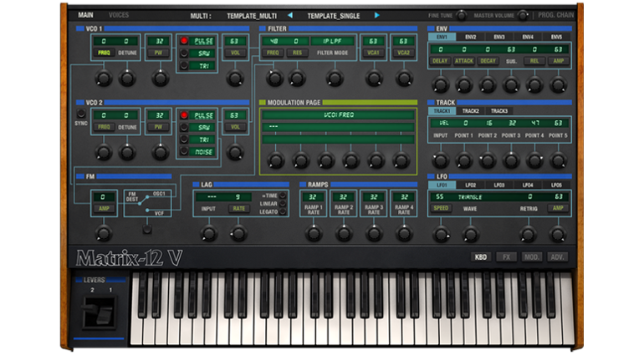644x355 pixels.
Task: Click the Fine Tune knob
Action: click(x=462, y=16)
